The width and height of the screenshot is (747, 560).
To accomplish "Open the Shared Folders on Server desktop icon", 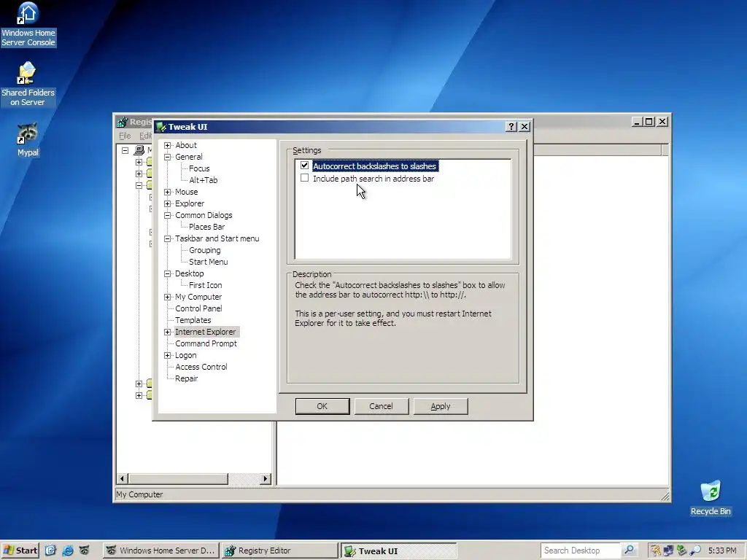I will (28, 84).
